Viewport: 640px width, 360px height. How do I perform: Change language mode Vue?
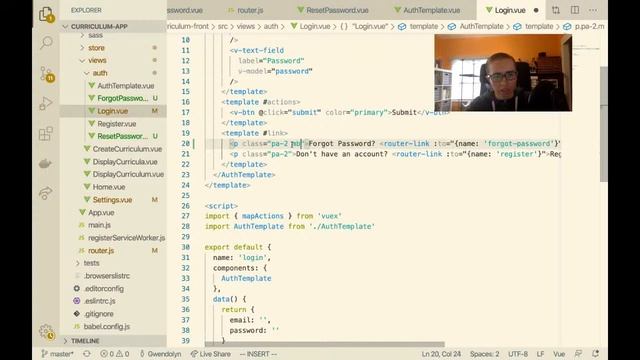coord(559,354)
